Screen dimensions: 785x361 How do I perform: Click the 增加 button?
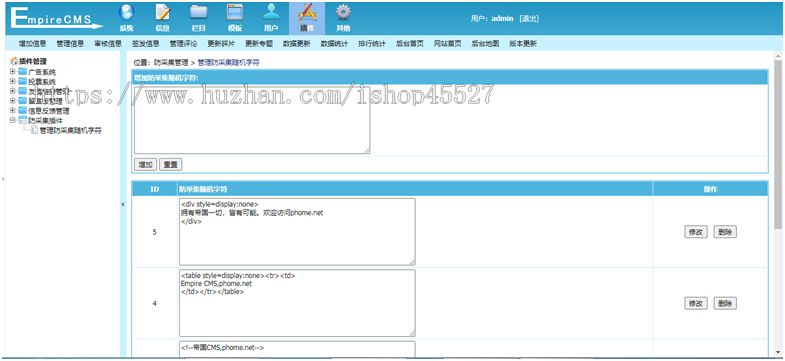[146, 164]
